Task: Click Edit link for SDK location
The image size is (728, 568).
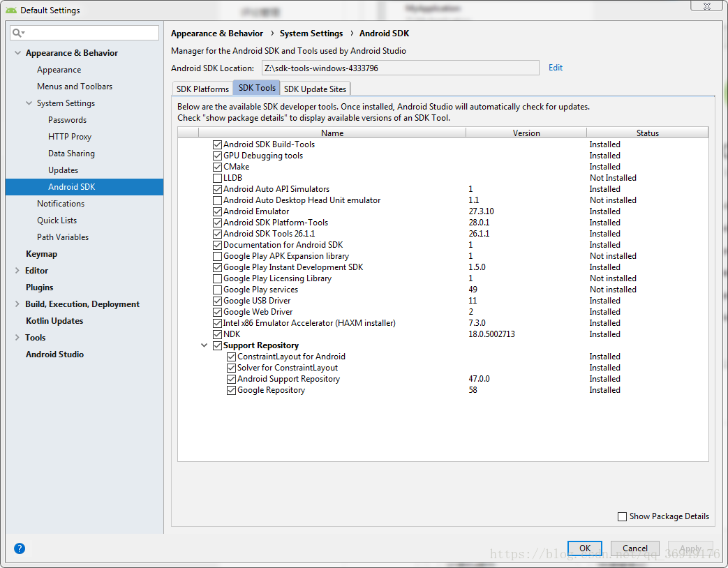Action: point(556,67)
